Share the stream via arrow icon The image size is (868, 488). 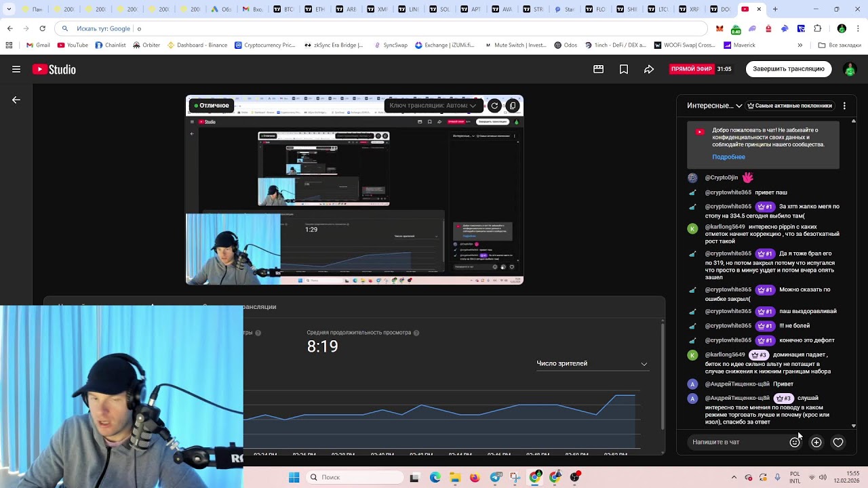(649, 69)
